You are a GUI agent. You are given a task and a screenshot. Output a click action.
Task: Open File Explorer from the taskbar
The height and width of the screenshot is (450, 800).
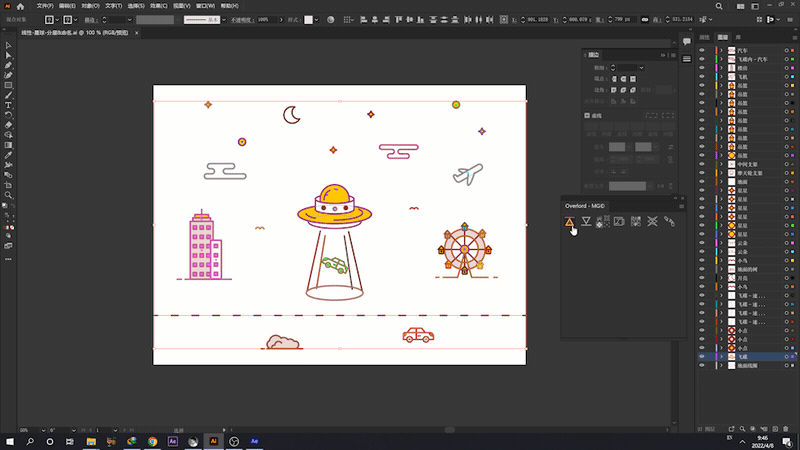pos(91,441)
